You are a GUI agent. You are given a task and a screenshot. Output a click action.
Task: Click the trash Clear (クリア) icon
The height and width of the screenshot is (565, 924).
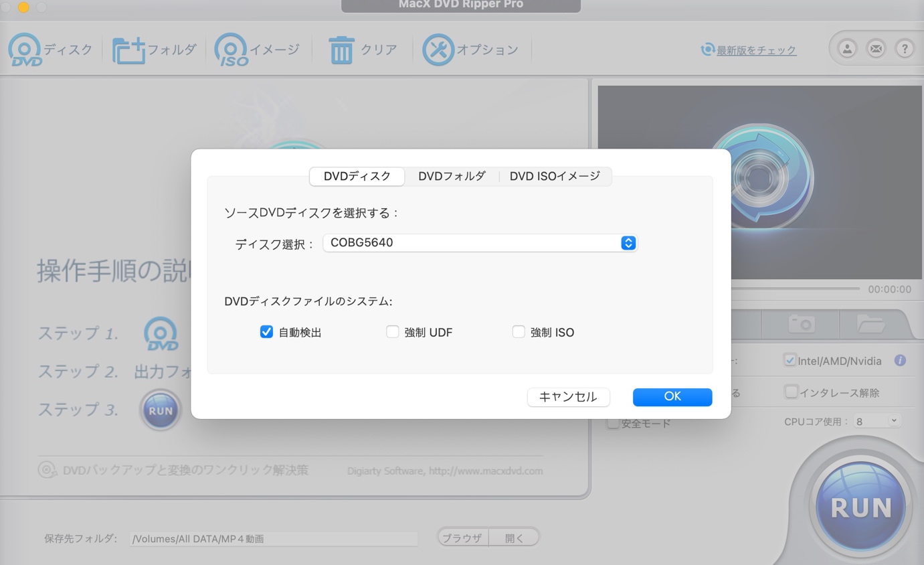341,50
